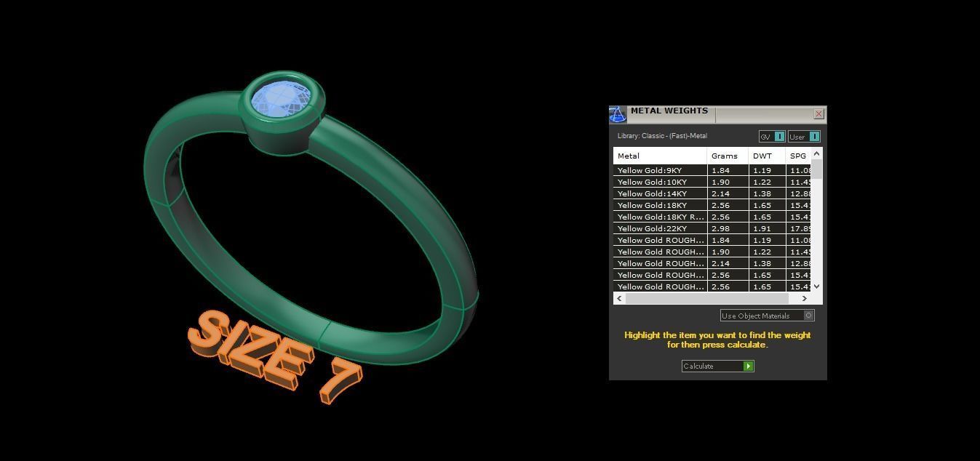
Task: Click the horizontal scrollbar right arrow
Action: (804, 298)
